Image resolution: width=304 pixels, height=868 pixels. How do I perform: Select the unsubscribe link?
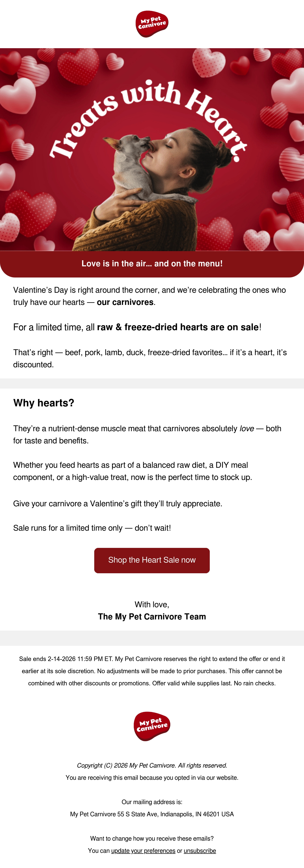[200, 850]
